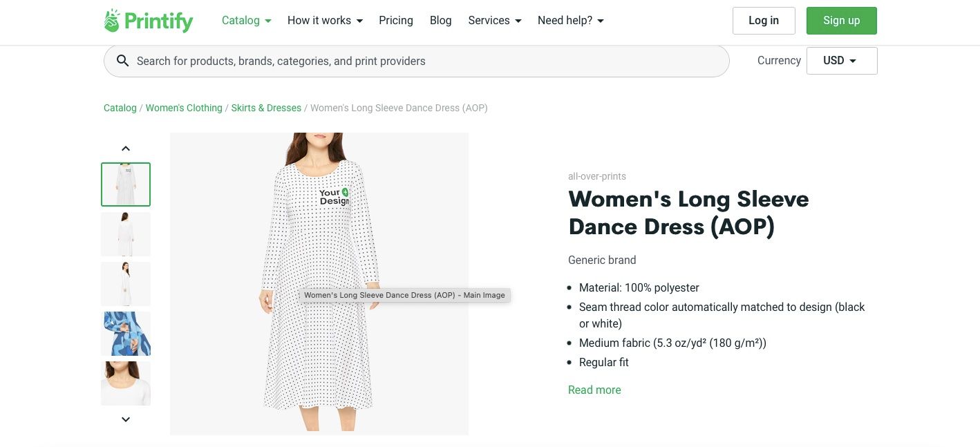This screenshot has width=980, height=447.
Task: Select the side view dress thumbnail
Action: click(x=126, y=284)
